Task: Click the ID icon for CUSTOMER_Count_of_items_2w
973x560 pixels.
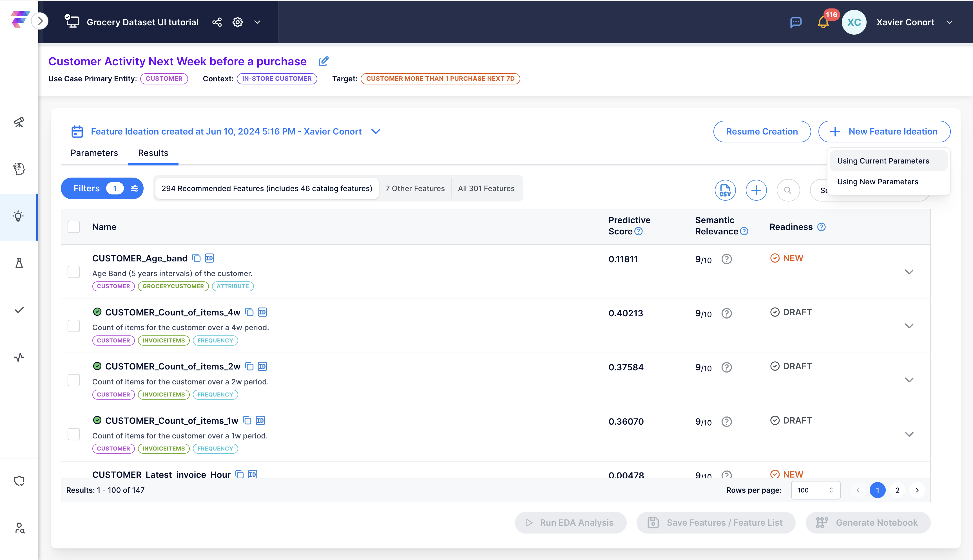Action: [x=262, y=367]
